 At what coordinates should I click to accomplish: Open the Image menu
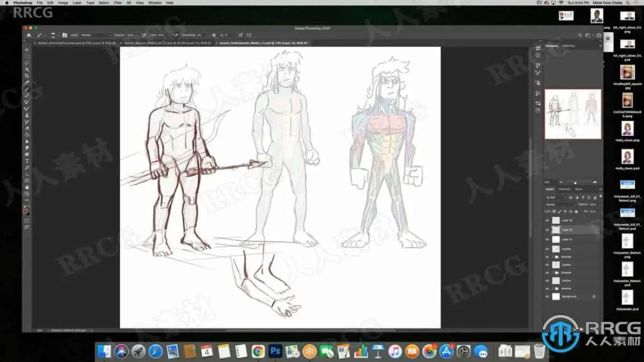(x=63, y=3)
